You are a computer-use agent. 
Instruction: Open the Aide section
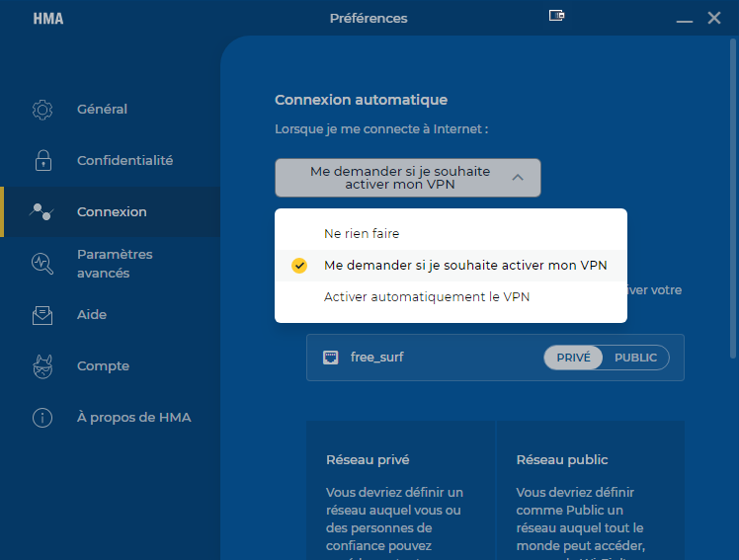click(111, 315)
